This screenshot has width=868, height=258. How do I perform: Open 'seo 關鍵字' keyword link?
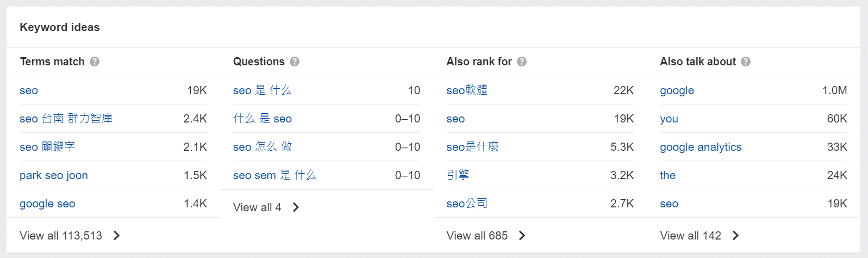pos(47,147)
